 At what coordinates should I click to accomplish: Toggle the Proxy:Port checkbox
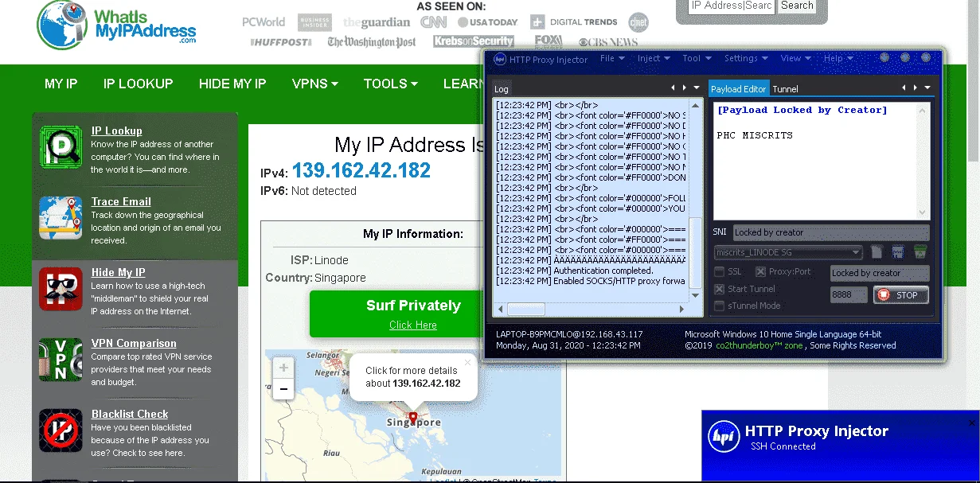coord(760,272)
